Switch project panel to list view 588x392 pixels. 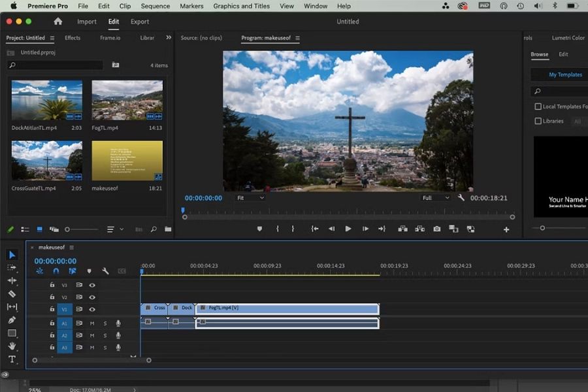click(25, 229)
